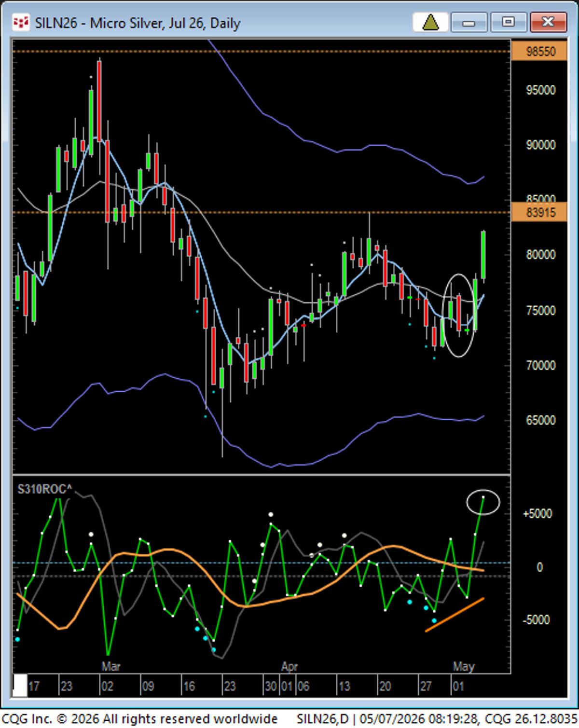Click the Apr month label on time axis

coord(289,666)
